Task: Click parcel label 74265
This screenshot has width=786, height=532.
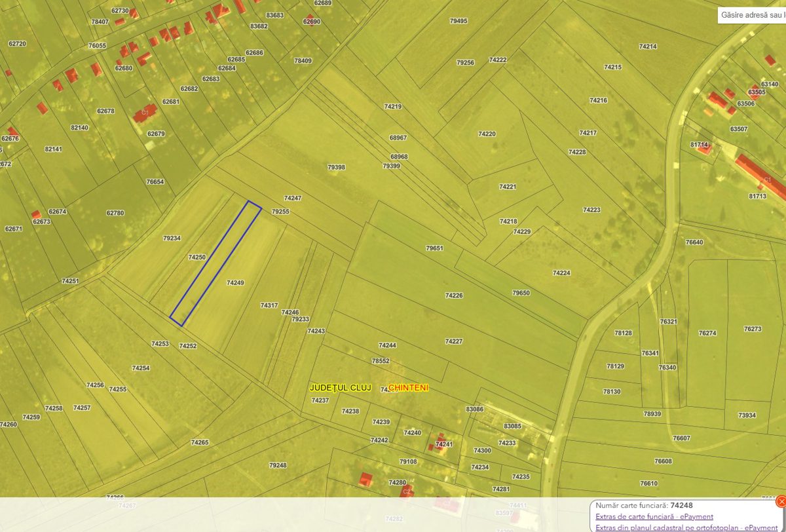Action: pyautogui.click(x=200, y=442)
